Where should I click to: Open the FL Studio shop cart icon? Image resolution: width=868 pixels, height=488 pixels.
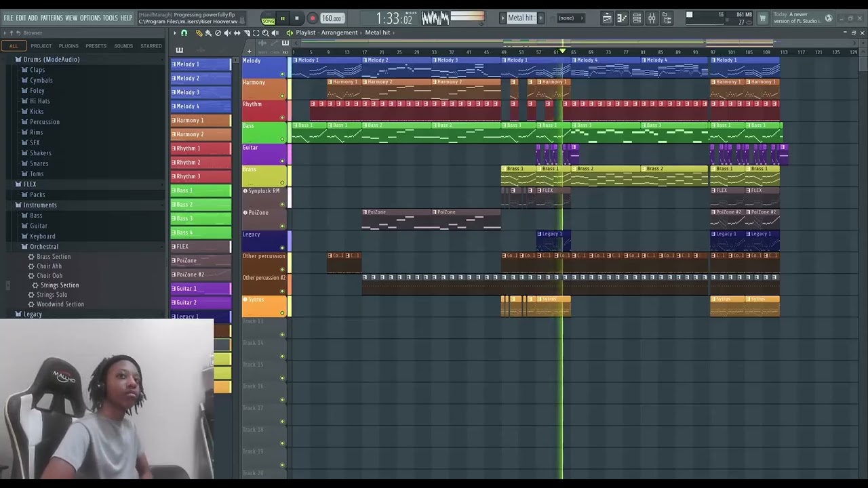[762, 18]
